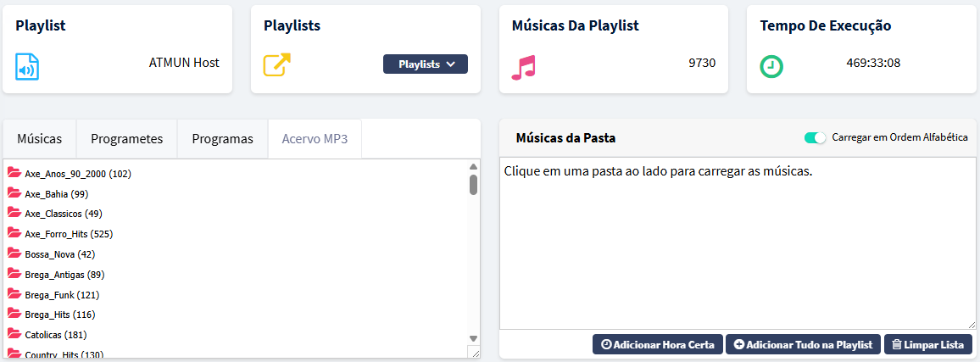Click the folder list scroll-down arrow
This screenshot has height=362, width=980.
(x=473, y=337)
